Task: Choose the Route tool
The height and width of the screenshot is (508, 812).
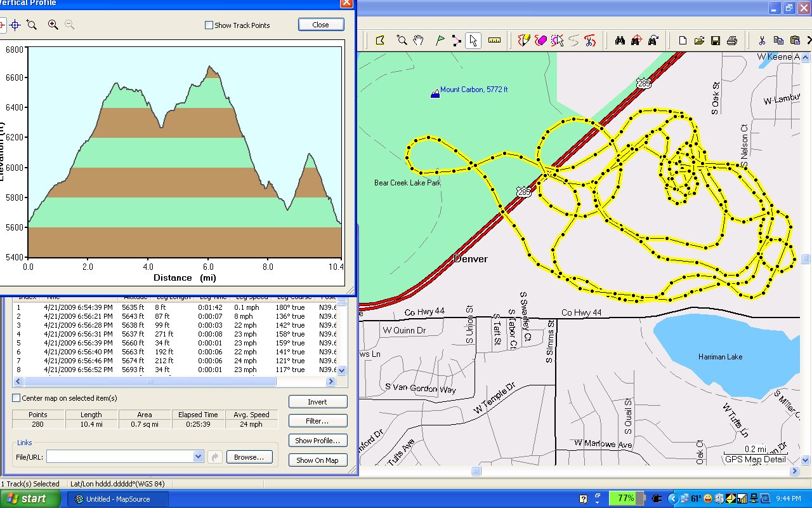Action: coord(456,41)
